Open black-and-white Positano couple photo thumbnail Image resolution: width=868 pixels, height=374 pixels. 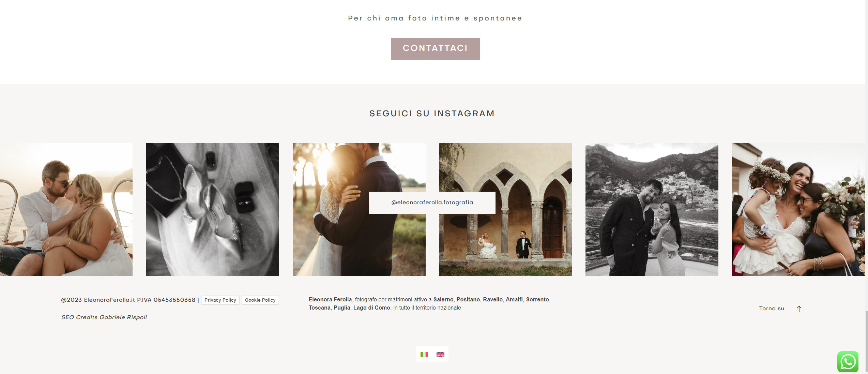tap(652, 210)
